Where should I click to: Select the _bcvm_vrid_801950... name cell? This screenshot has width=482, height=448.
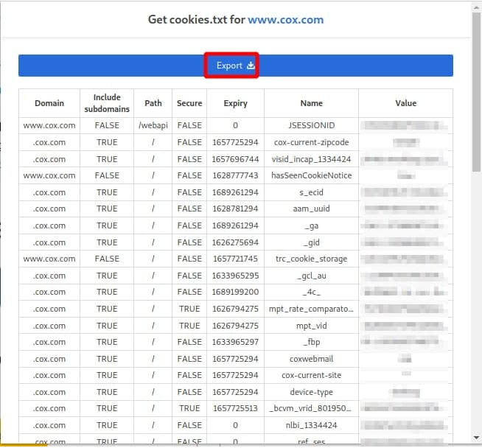[x=312, y=408]
